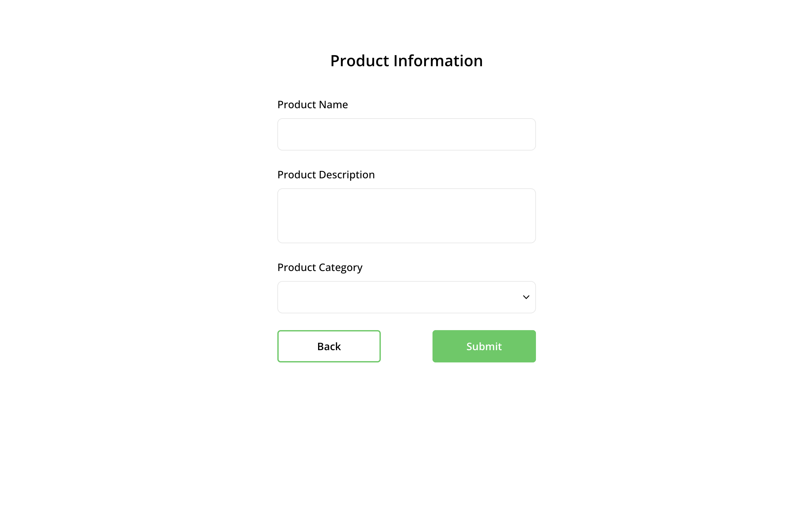Focus the Product Description text area
The width and height of the screenshot is (812, 522).
[406, 215]
